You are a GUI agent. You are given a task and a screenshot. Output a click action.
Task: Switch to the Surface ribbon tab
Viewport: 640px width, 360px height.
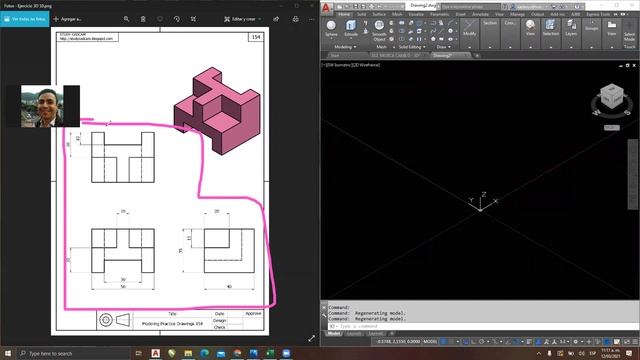(379, 14)
